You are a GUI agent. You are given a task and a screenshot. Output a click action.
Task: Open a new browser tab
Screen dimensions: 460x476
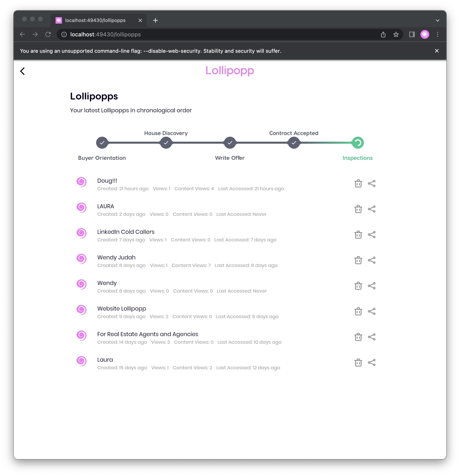coord(155,20)
